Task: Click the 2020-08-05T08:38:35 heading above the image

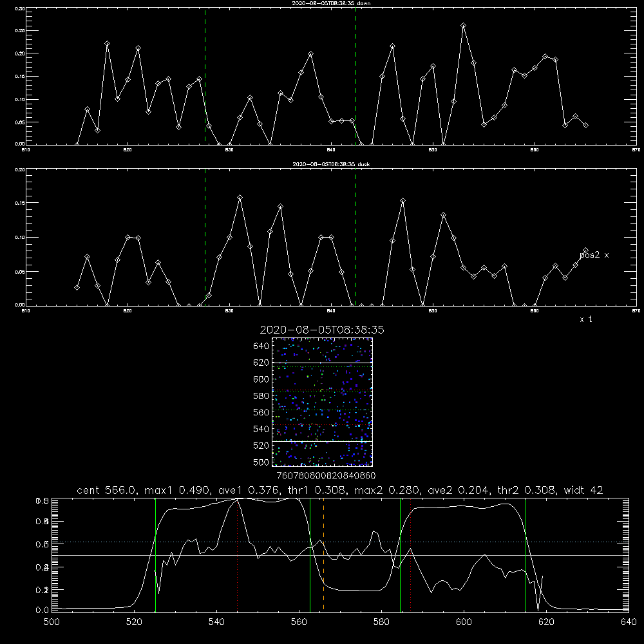Action: [322, 330]
